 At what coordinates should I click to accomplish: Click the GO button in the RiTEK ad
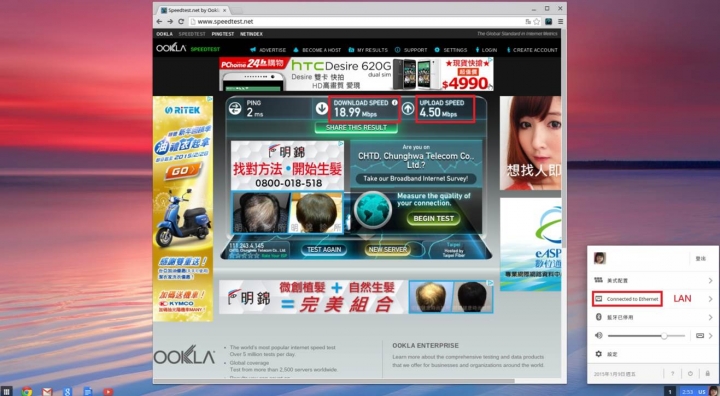point(183,170)
